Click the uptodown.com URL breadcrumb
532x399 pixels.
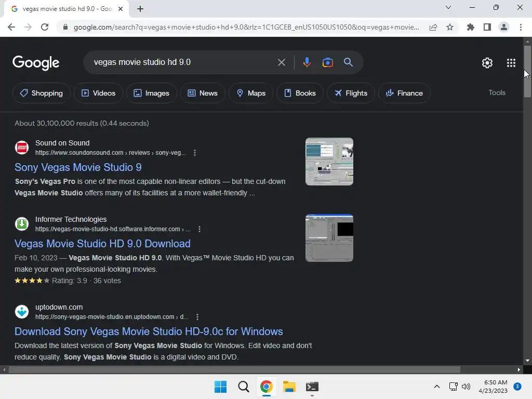coord(112,317)
